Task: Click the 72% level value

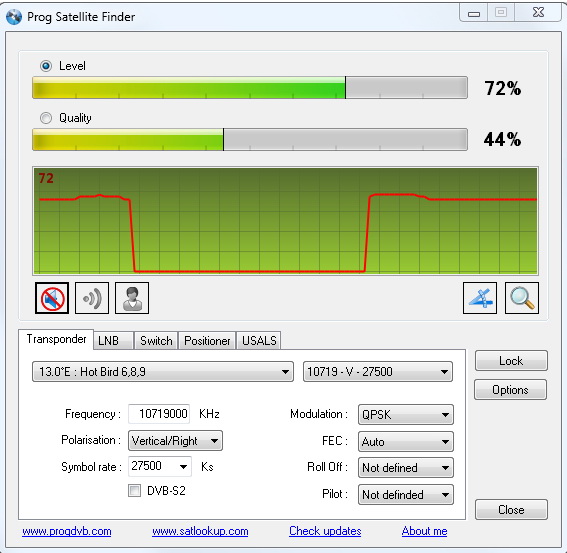Action: coord(503,88)
